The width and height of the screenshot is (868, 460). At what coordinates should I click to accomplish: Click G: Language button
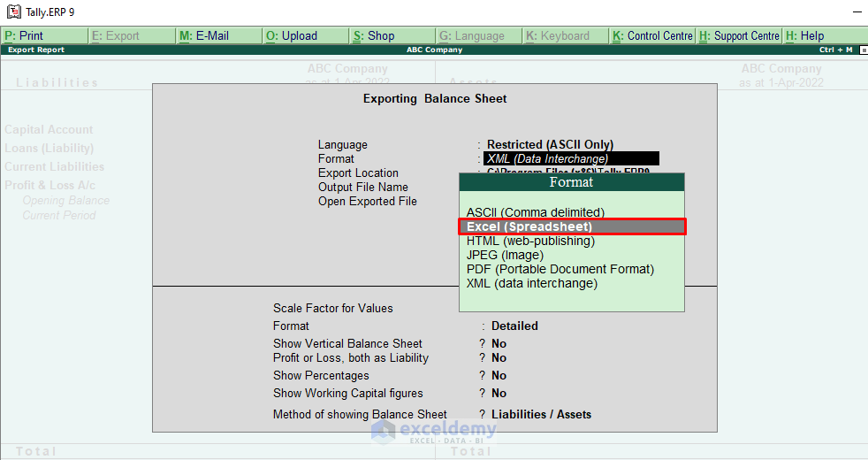tap(479, 36)
